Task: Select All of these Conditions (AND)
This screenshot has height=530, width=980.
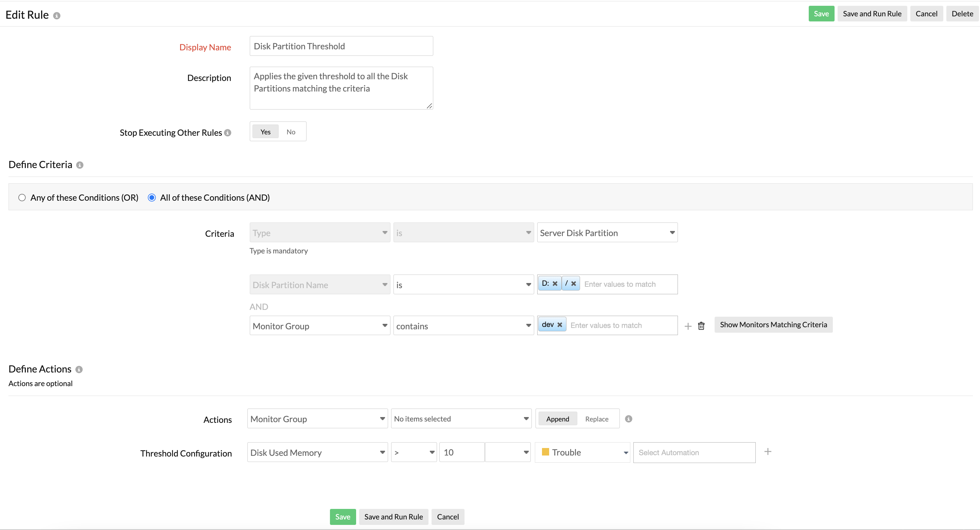Action: pyautogui.click(x=152, y=197)
